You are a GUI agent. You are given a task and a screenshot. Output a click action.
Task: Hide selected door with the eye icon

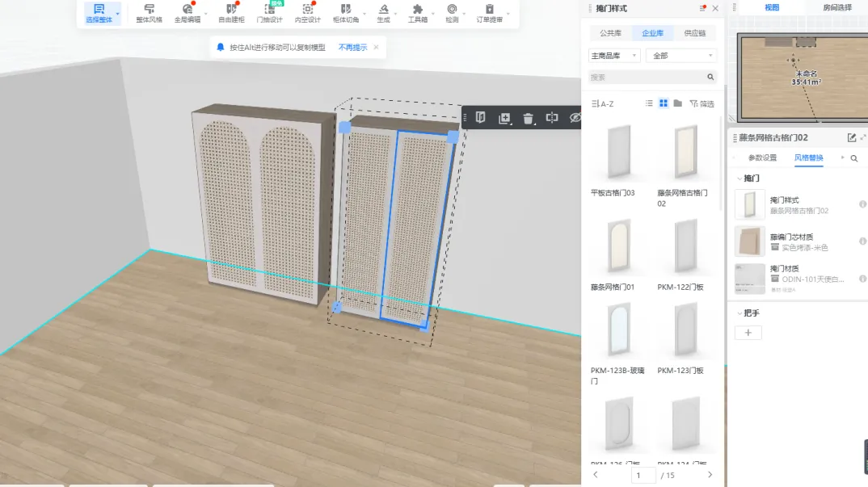(x=575, y=118)
